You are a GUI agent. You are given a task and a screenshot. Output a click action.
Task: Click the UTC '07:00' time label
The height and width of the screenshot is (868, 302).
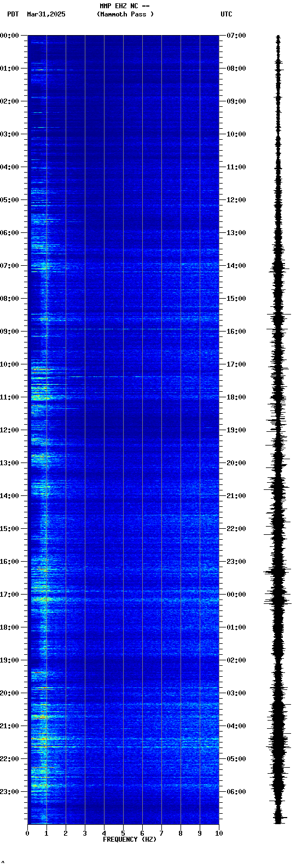236,36
